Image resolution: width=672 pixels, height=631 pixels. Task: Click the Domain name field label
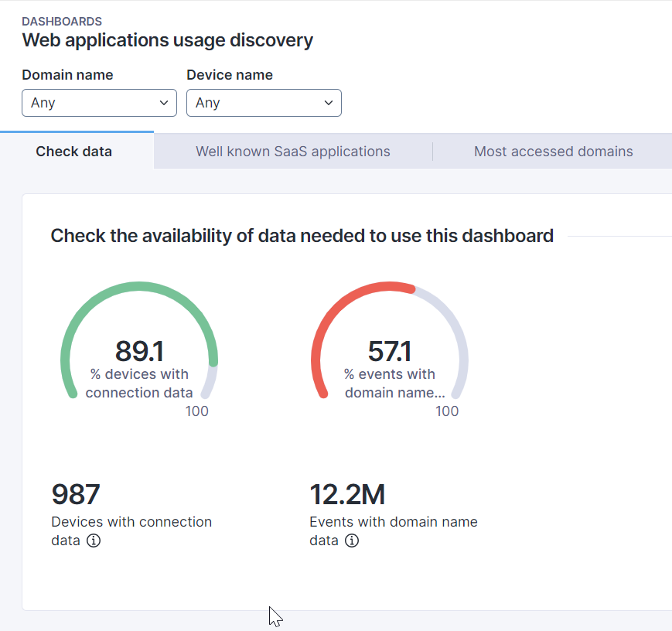pyautogui.click(x=68, y=75)
